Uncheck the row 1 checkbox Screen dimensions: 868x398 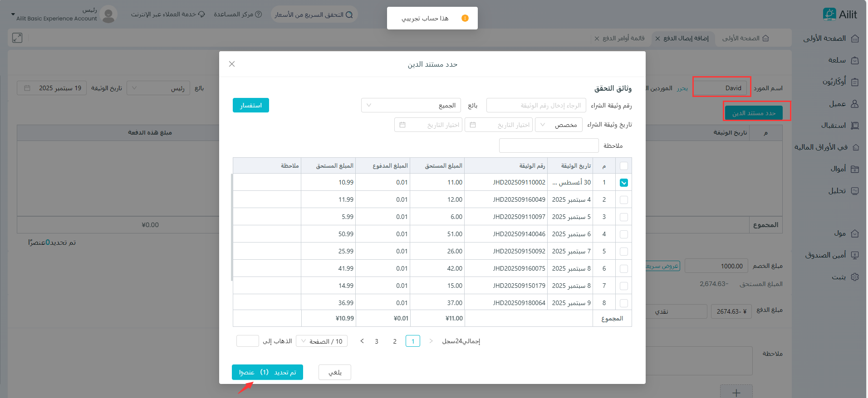(624, 183)
